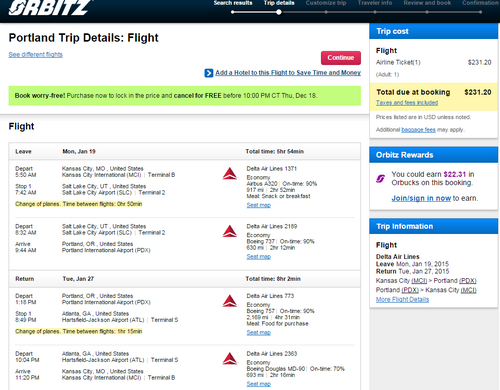
Task: Click Delta logo for flight 2189
Action: tap(230, 231)
